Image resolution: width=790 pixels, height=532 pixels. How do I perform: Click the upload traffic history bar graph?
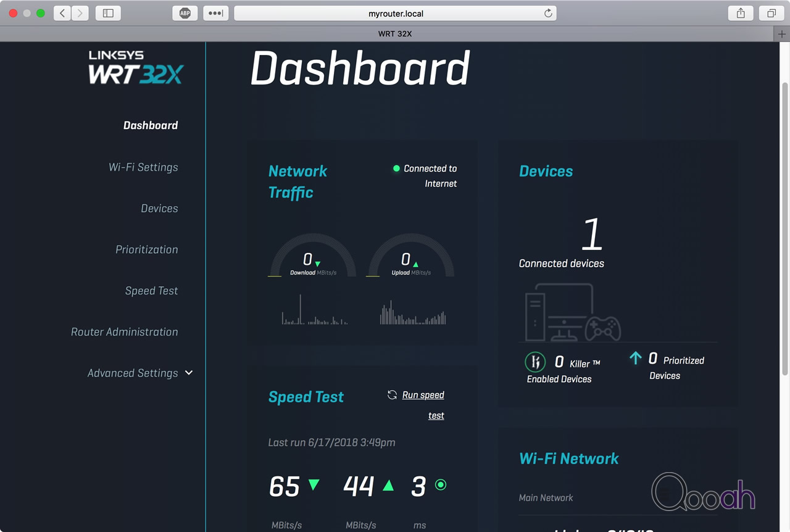tap(413, 312)
